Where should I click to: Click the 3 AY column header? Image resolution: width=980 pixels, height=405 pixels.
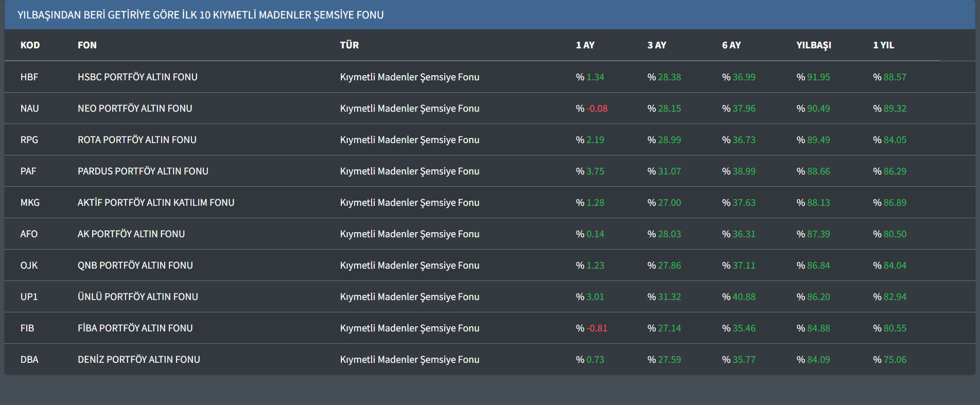pos(656,45)
